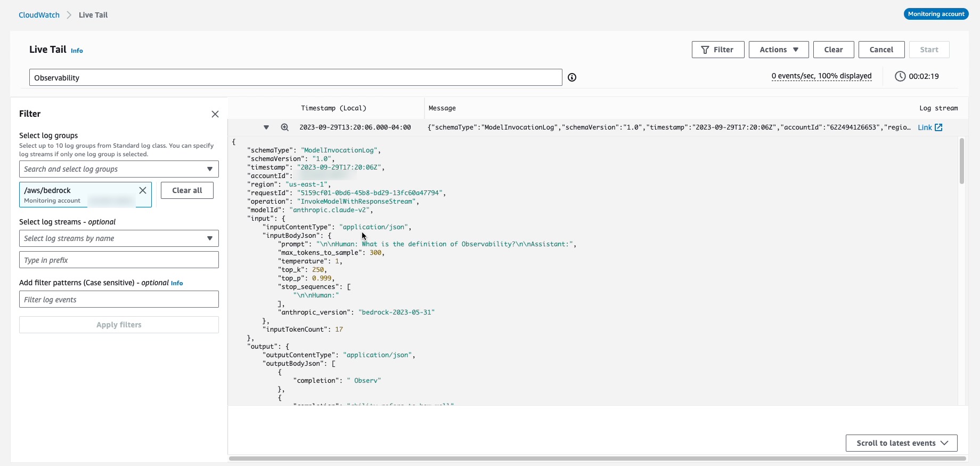Screen dimensions: 980x466
Task: Click the Log stream column header
Action: coord(938,108)
